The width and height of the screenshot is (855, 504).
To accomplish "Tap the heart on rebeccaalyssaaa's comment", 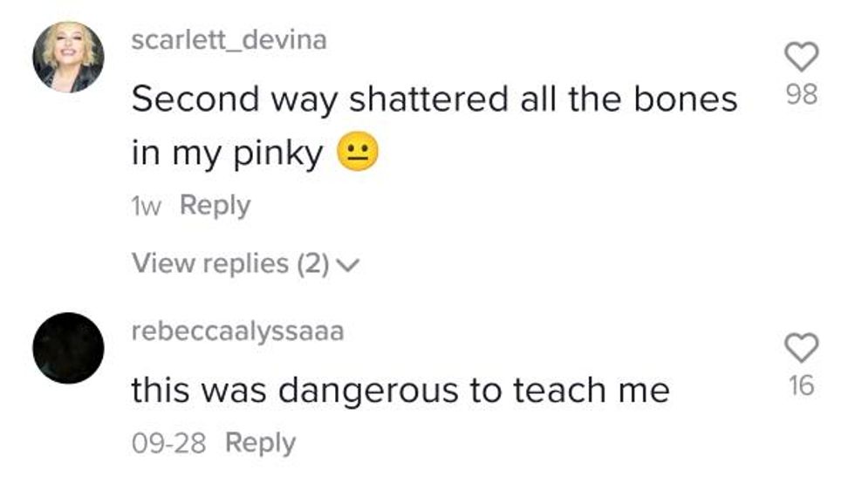I will pos(802,348).
